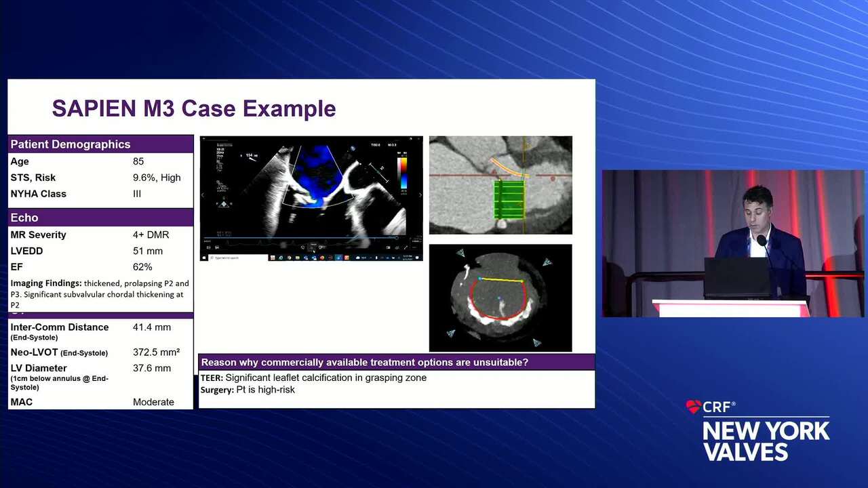
Task: Click the previous-image arrow on the echo viewer
Action: 204,195
